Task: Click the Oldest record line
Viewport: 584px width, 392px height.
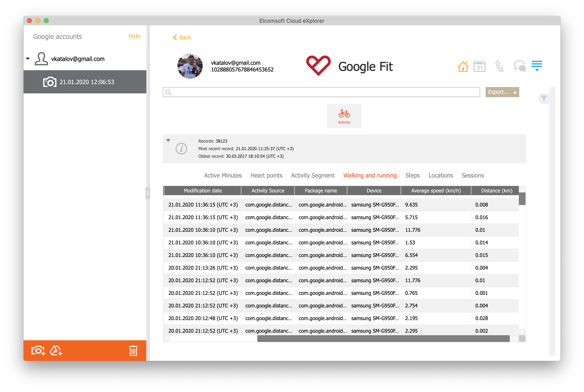Action: click(x=241, y=156)
